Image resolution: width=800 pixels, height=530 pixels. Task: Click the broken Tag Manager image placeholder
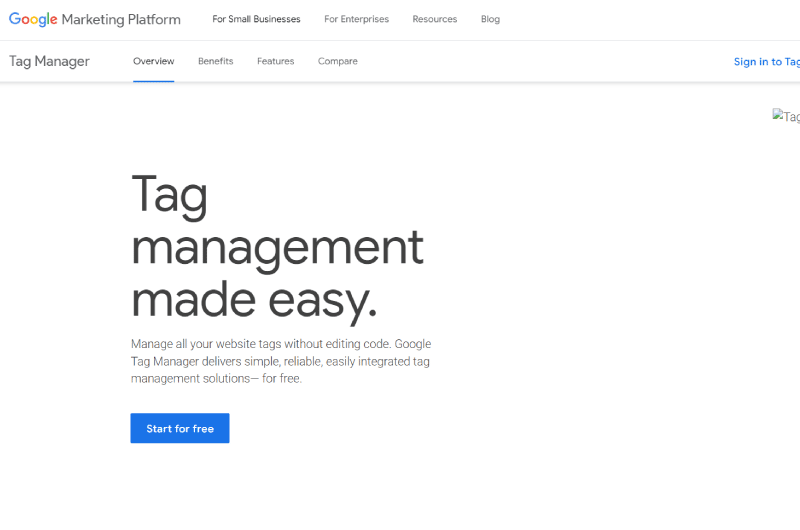(x=786, y=116)
